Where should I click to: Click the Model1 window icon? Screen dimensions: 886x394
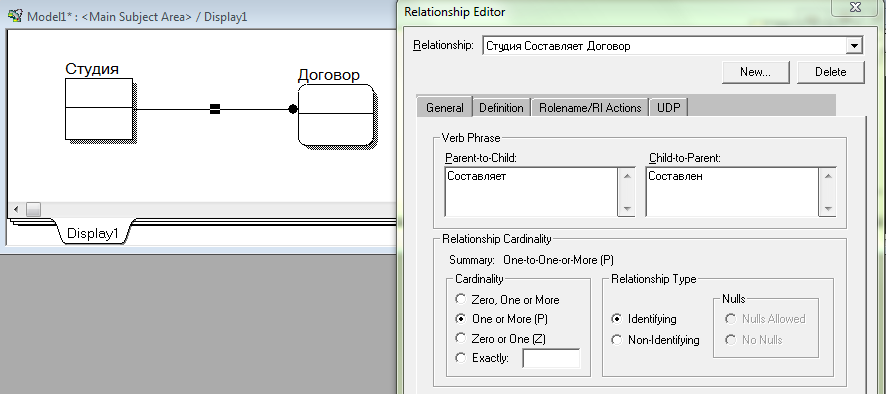(x=15, y=15)
